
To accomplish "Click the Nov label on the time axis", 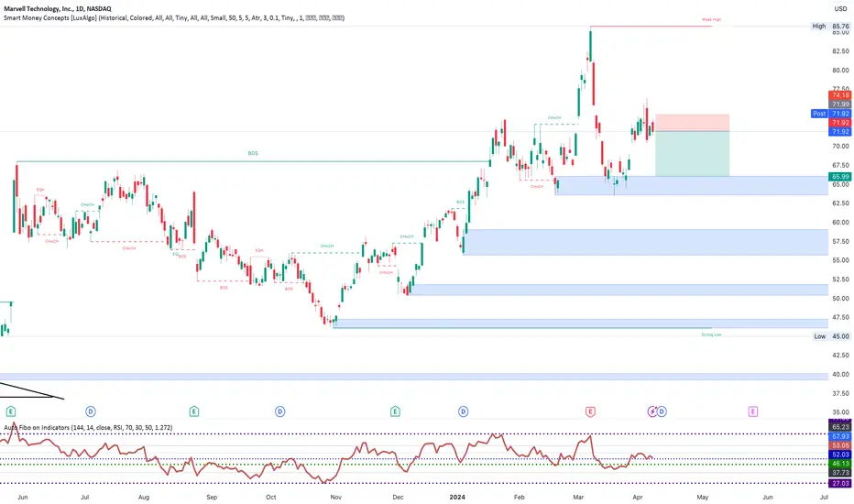I will coord(336,497).
